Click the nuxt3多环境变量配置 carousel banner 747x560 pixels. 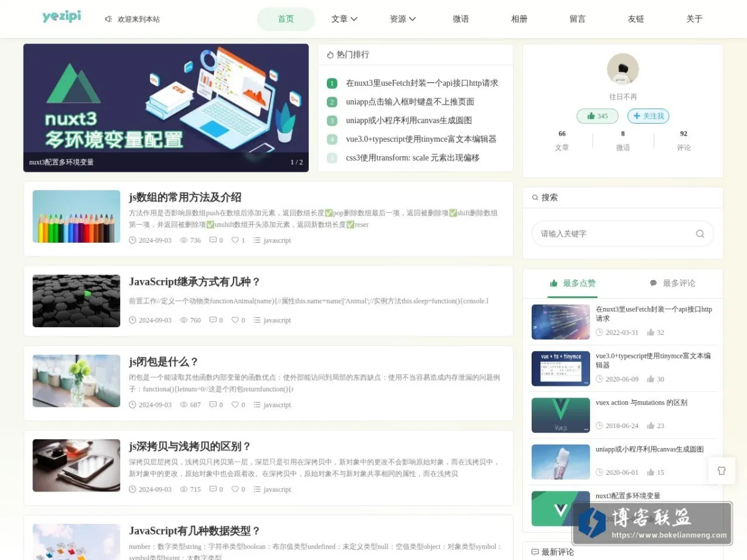(166, 108)
